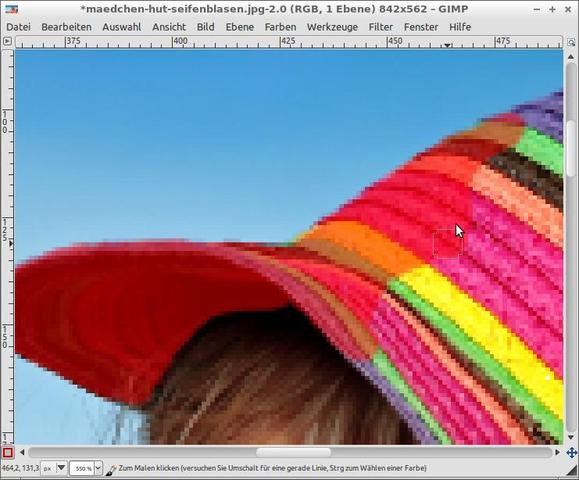Open the Bearbeiten menu
579x480 pixels.
click(x=66, y=27)
